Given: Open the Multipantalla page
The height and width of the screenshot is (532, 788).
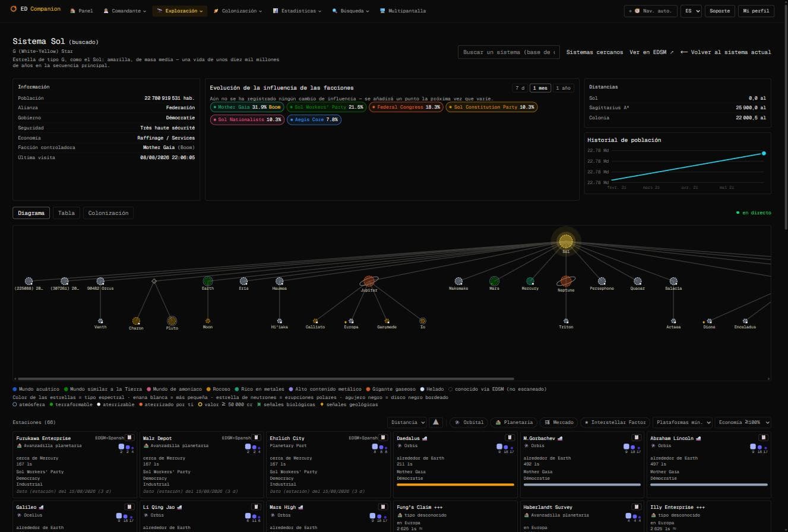Looking at the screenshot, I should click(403, 11).
